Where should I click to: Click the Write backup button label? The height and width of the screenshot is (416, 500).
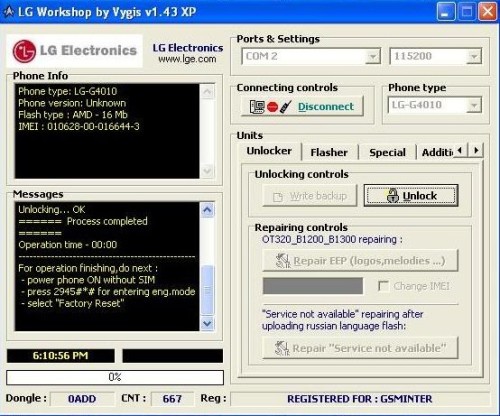tap(318, 196)
